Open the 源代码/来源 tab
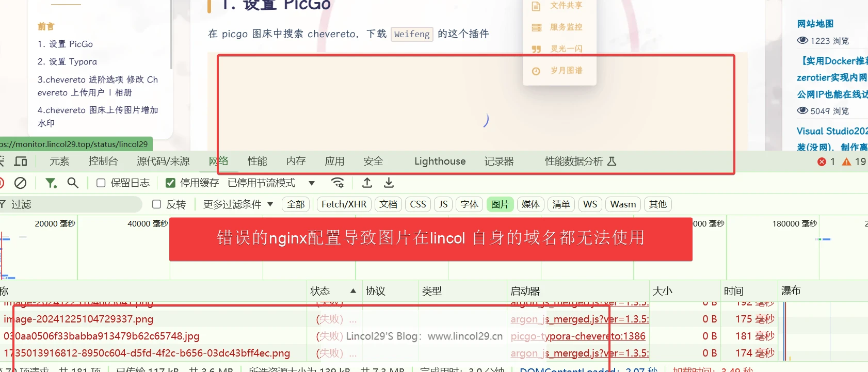This screenshot has height=372, width=868. click(163, 161)
